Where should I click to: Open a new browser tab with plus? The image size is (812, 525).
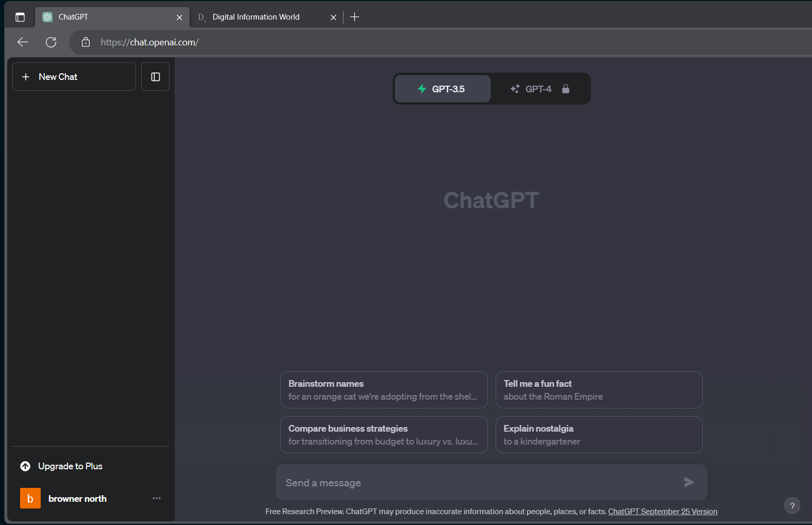coord(354,17)
